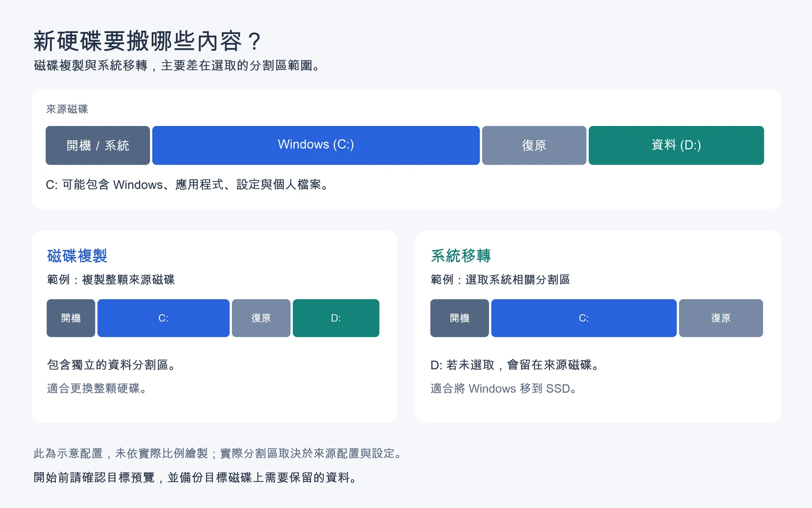The image size is (812, 508).
Task: Click the note 此為示意配置，未依實際比例繪製
Action: 120,453
